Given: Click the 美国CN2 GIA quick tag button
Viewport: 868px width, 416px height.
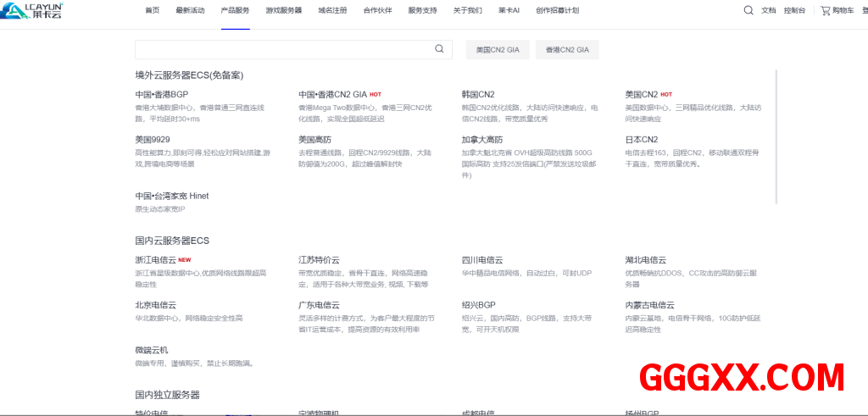Looking at the screenshot, I should point(498,50).
